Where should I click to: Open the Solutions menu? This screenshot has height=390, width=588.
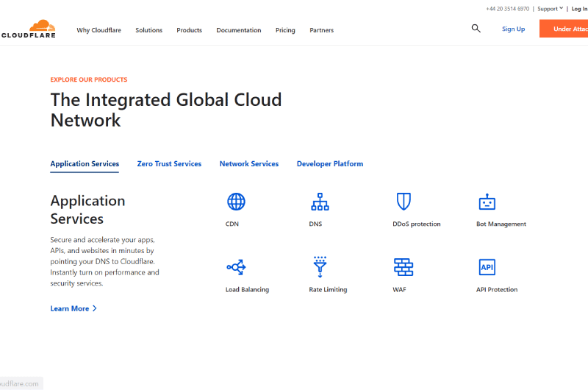[x=149, y=30]
